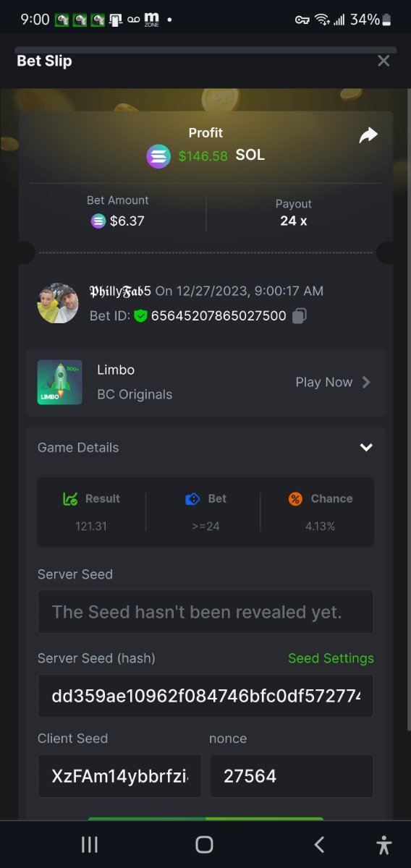Collapse the Game Details section
Viewport: 411px width, 868px height.
pos(366,448)
